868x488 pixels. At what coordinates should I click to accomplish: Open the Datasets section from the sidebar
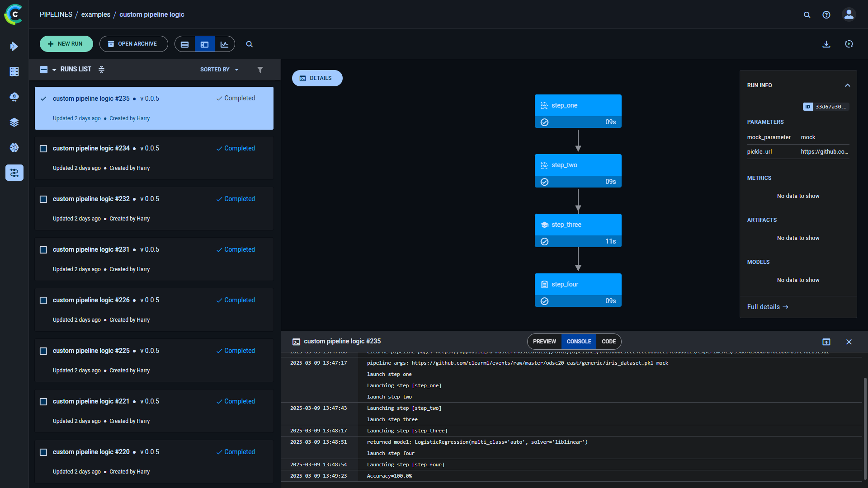[14, 122]
